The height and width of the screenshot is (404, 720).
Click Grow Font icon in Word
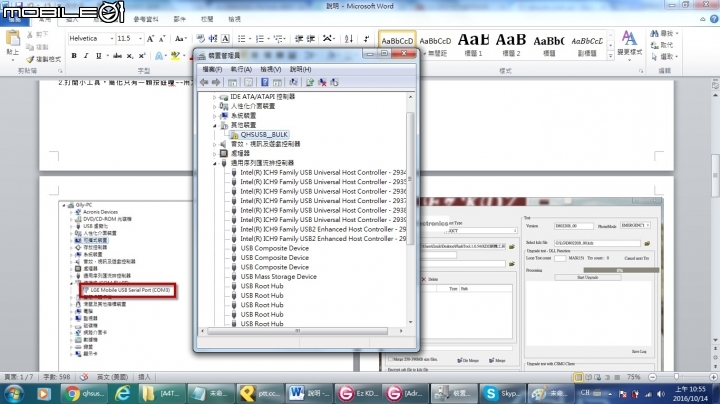(x=150, y=39)
